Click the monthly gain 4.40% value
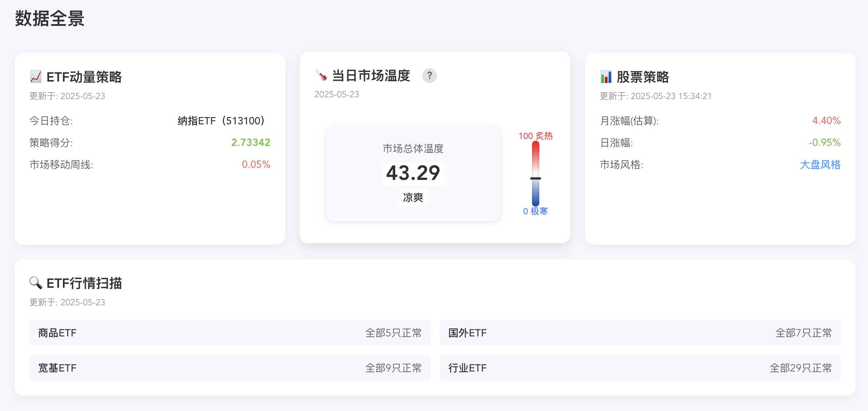Viewport: 868px width, 411px height. pyautogui.click(x=826, y=120)
